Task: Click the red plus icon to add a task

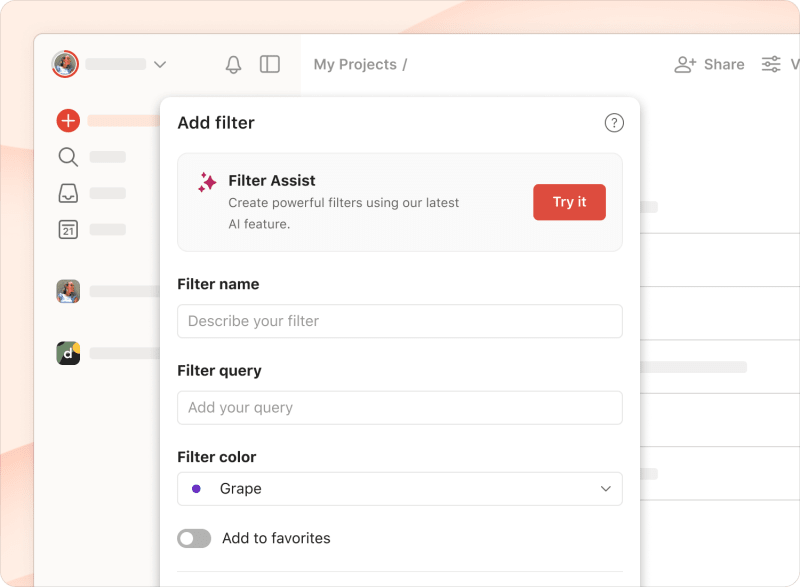Action: (67, 120)
